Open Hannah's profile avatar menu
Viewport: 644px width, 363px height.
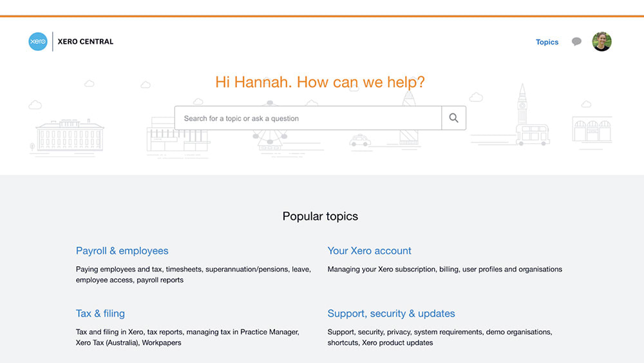[601, 42]
